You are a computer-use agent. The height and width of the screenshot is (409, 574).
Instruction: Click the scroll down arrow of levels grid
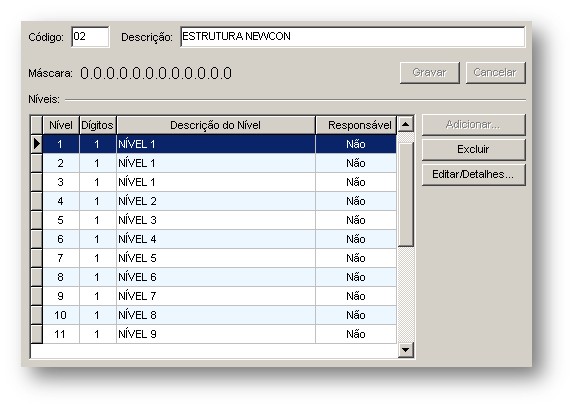click(x=405, y=350)
